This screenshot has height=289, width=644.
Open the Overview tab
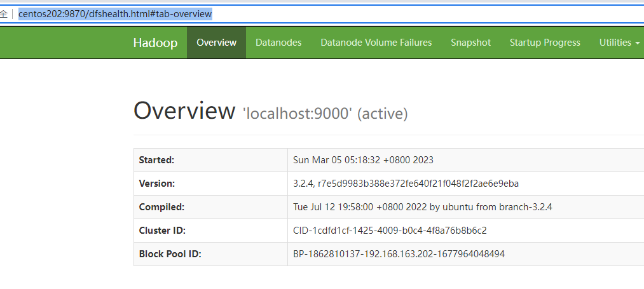coord(216,43)
